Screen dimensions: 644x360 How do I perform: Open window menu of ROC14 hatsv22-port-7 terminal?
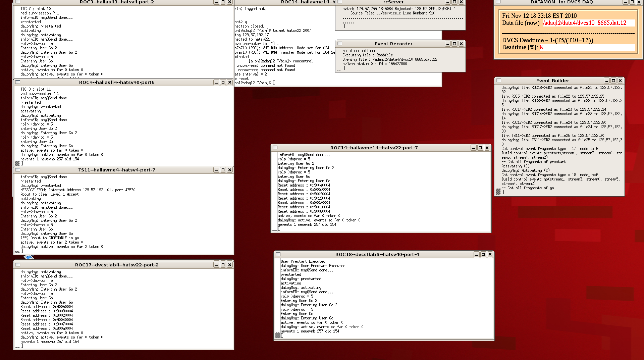[x=275, y=148]
